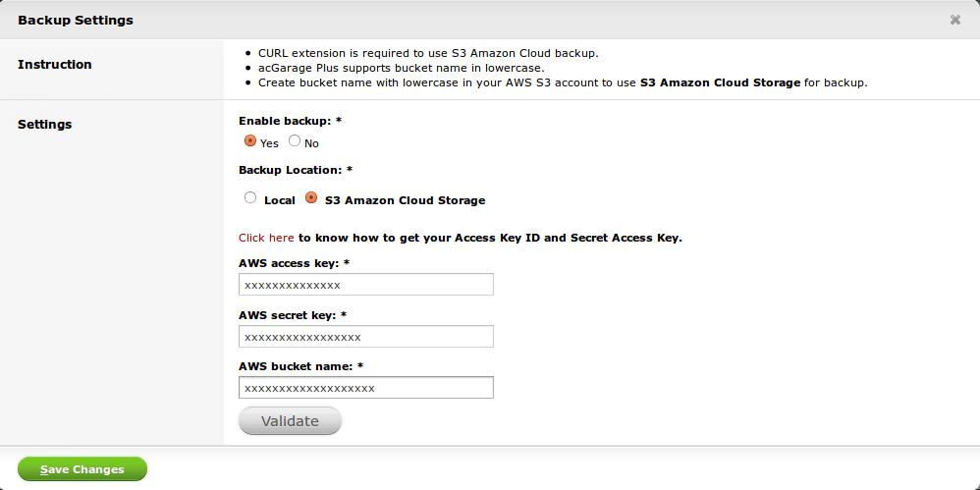980x490 pixels.
Task: Select the No radio for Enable backup
Action: (295, 141)
